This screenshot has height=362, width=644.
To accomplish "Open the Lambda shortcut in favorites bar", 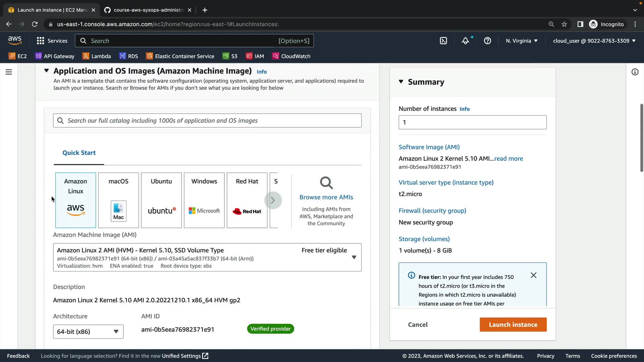I will (x=97, y=56).
